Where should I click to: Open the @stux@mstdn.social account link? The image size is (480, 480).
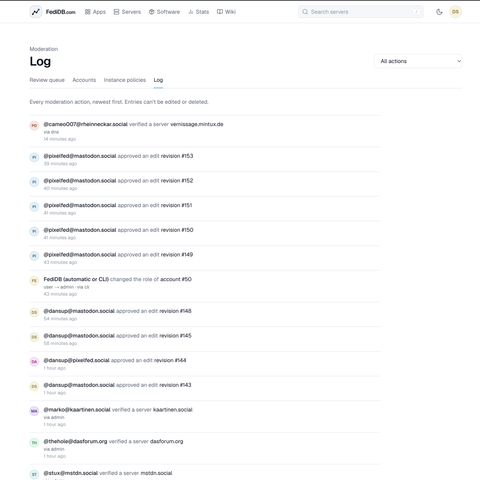(71, 473)
